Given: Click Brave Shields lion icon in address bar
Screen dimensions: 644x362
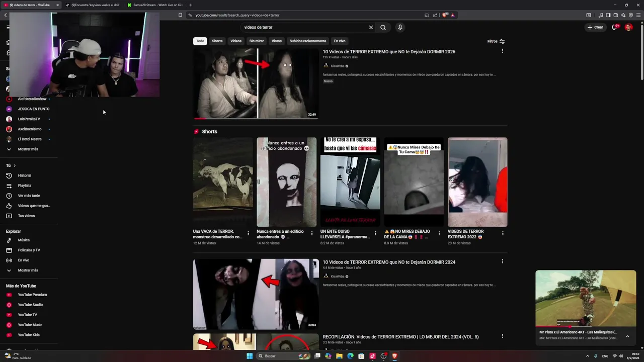Looking at the screenshot, I should click(445, 15).
